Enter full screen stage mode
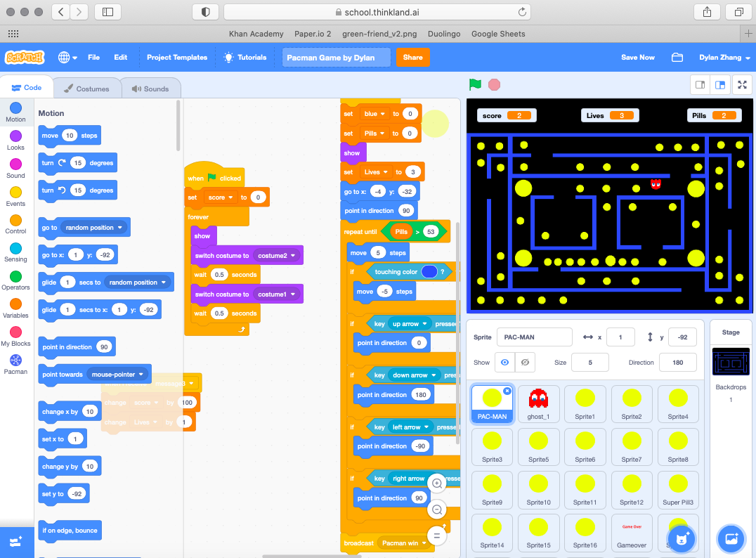Image resolution: width=756 pixels, height=558 pixels. [x=742, y=85]
